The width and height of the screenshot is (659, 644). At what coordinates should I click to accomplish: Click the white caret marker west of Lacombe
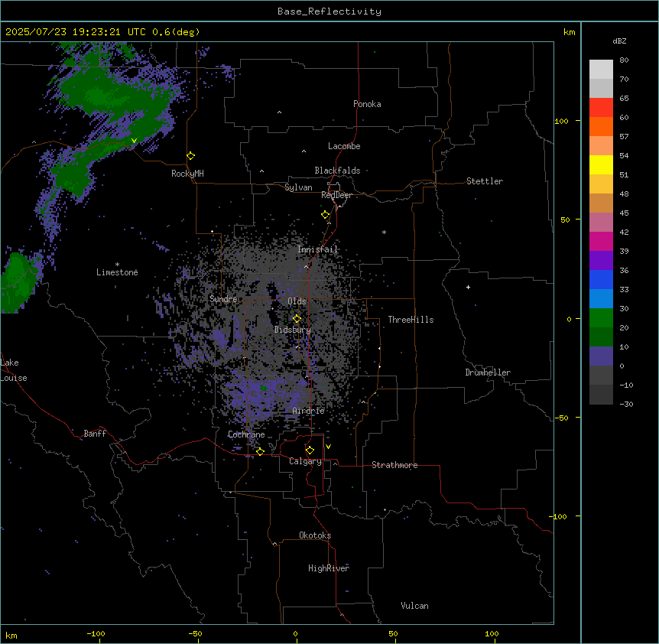(304, 151)
